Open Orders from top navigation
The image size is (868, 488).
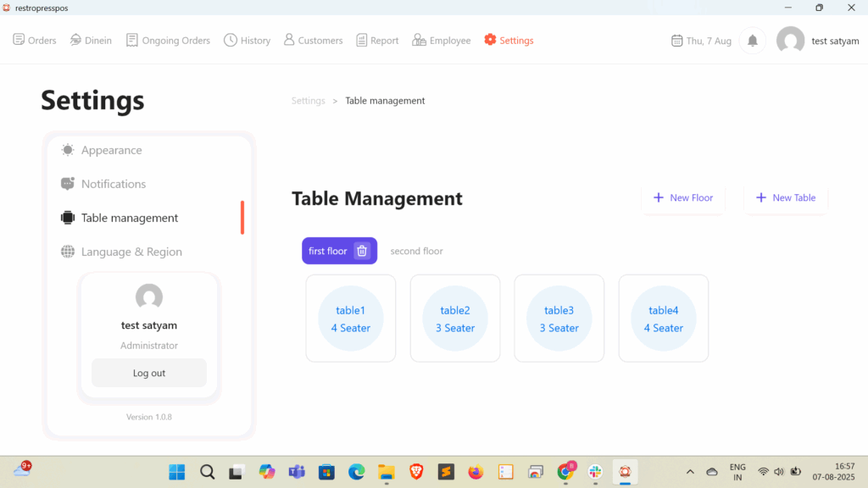click(x=35, y=41)
